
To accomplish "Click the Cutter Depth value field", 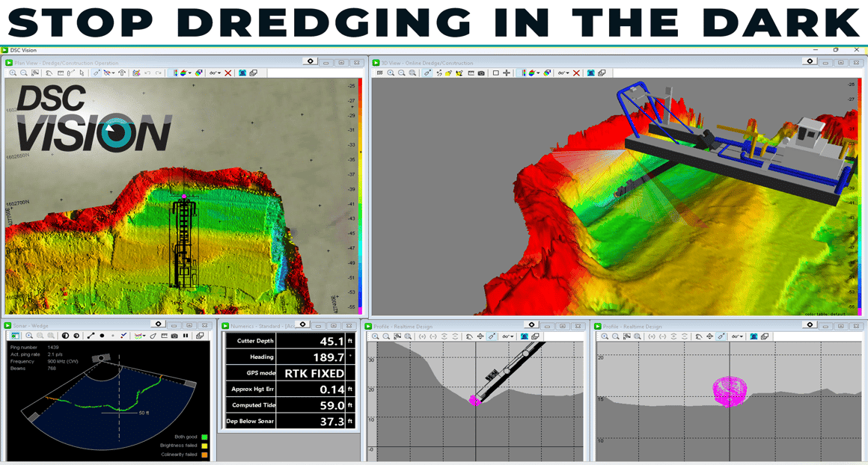I will point(314,342).
